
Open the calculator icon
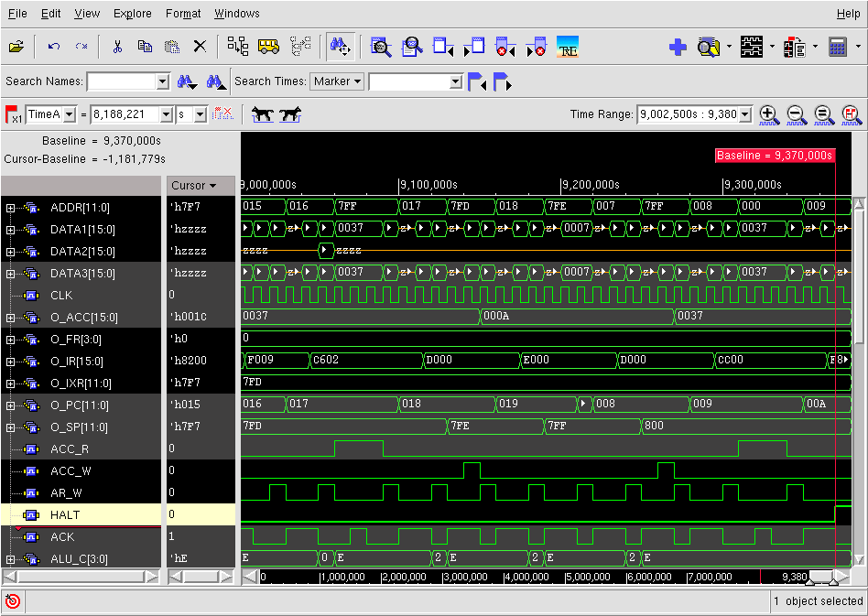click(838, 47)
